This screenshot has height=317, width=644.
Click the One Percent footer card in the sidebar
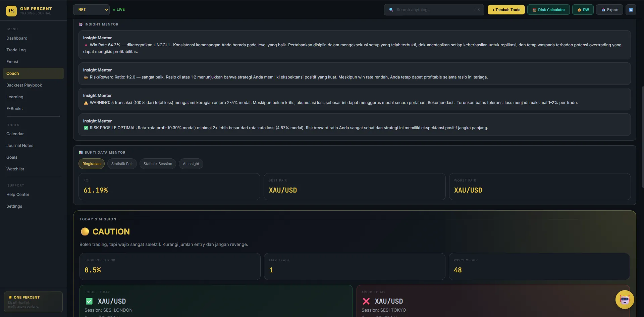33,302
